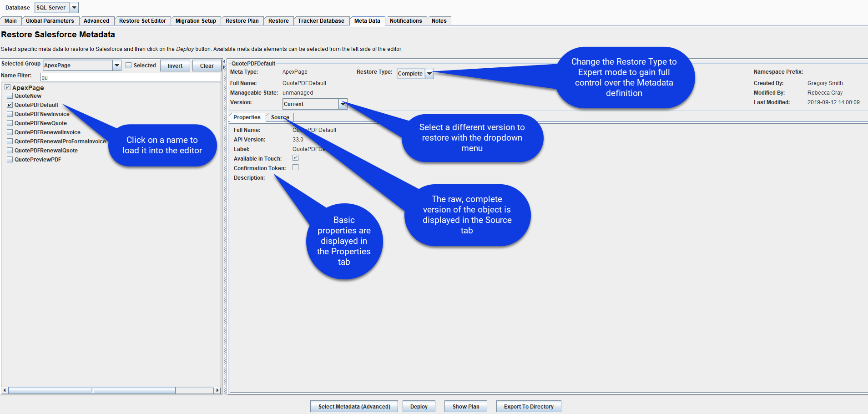868x414 pixels.
Task: Open the Migration Setup tab
Action: 196,21
